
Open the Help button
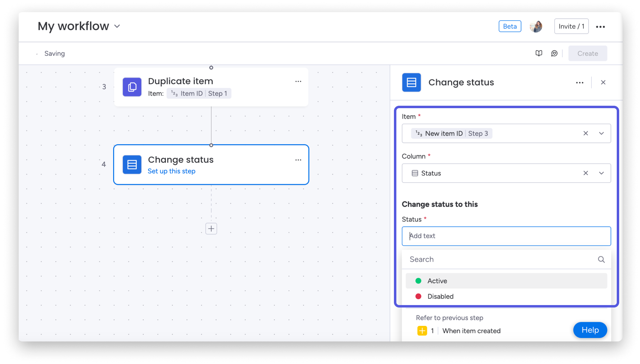tap(590, 330)
